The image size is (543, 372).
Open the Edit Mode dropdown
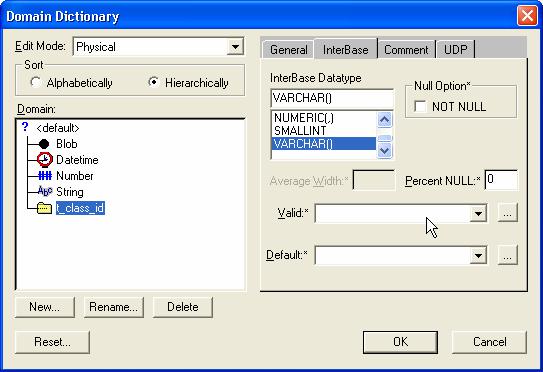click(x=235, y=46)
